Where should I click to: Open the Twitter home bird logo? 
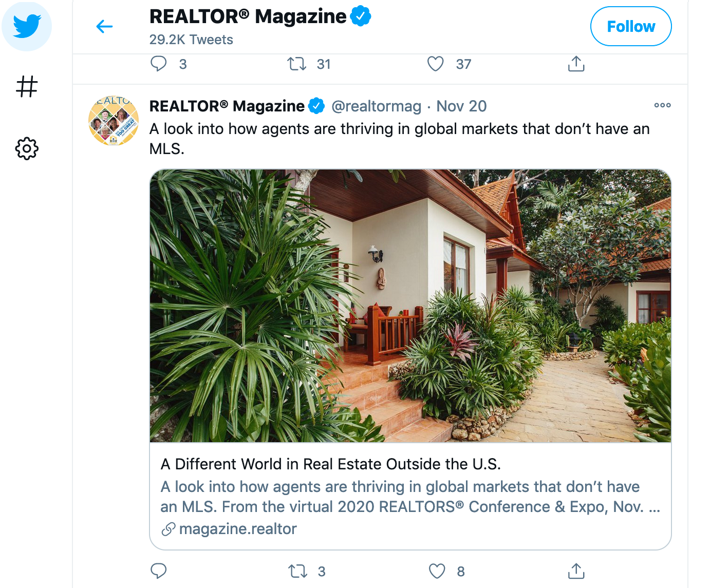click(27, 26)
